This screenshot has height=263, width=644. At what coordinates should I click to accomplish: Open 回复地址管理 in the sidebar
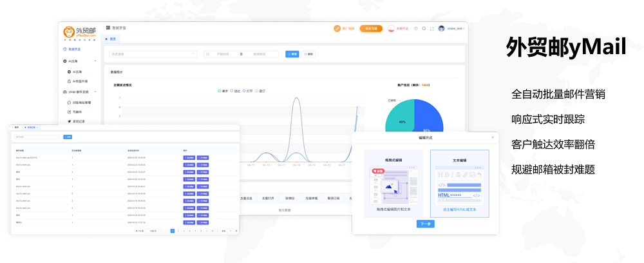click(80, 102)
